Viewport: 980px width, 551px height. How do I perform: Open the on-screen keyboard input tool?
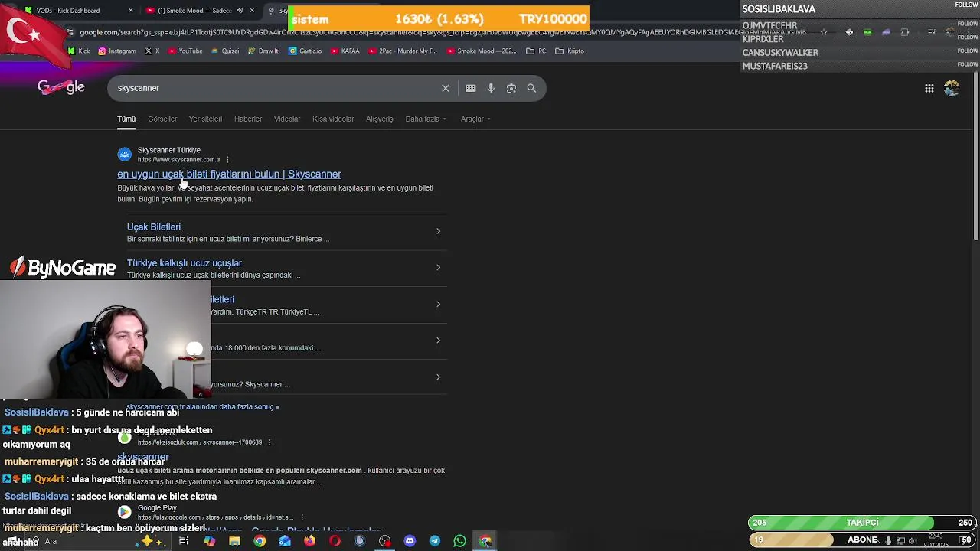[471, 88]
